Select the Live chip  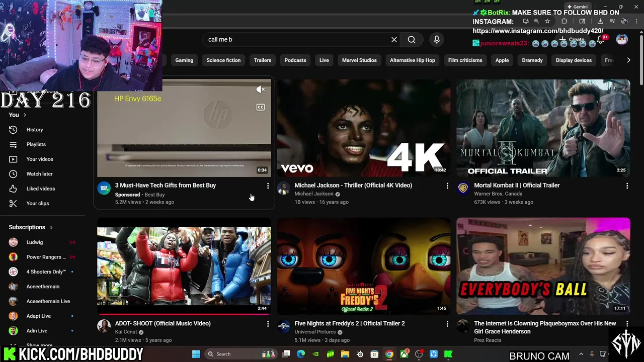324,60
